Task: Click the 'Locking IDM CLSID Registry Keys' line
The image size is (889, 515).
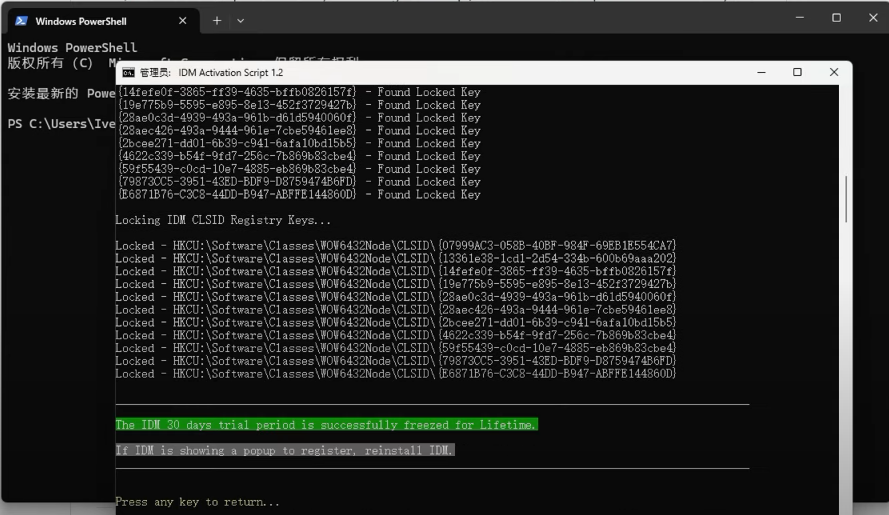Action: point(223,220)
